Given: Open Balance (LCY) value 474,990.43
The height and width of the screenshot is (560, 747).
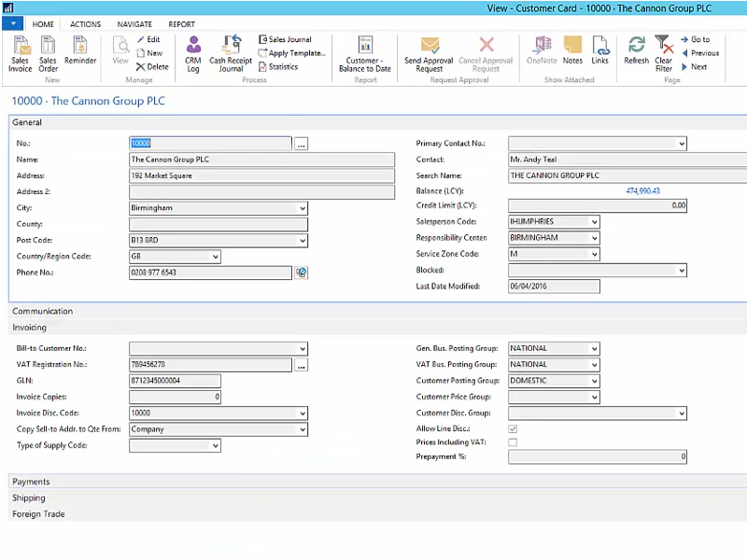Looking at the screenshot, I should [x=642, y=191].
